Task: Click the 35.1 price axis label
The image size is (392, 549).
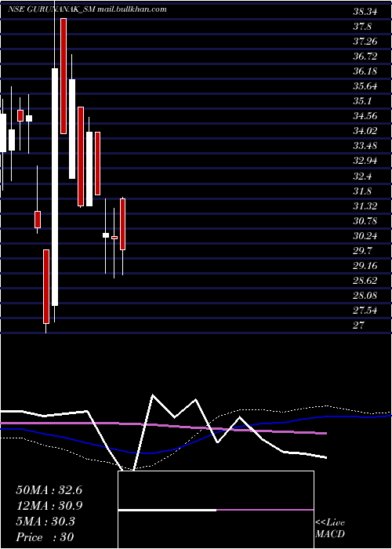Action: tap(362, 101)
